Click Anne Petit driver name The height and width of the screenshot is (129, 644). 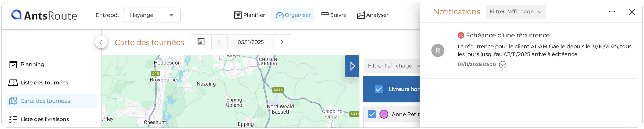(406, 114)
